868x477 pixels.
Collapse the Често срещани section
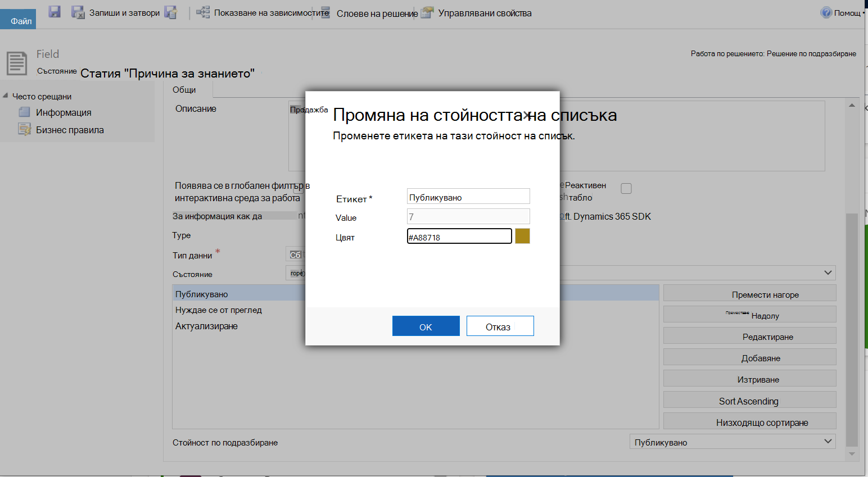[x=5, y=96]
